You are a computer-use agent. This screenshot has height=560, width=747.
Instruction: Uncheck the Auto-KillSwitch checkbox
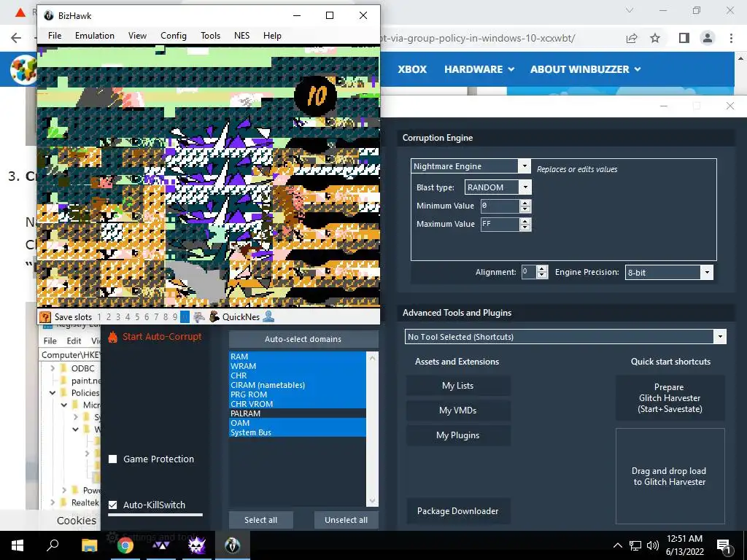[x=113, y=505]
